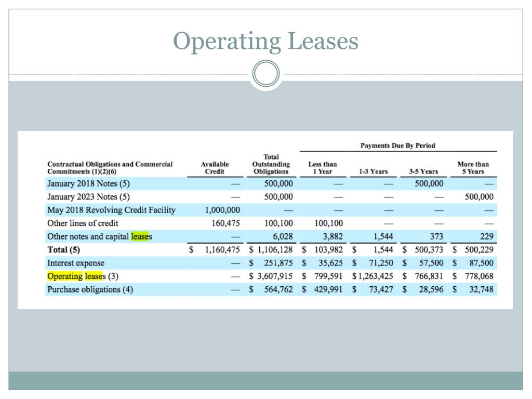Select the 778,068 operating leases value

point(479,276)
